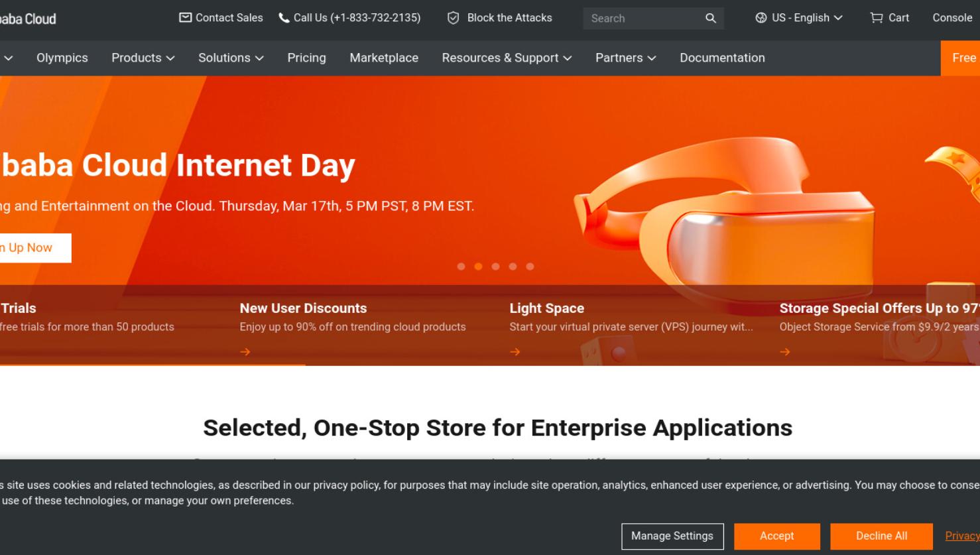
Task: Select the second carousel dot
Action: tap(478, 267)
